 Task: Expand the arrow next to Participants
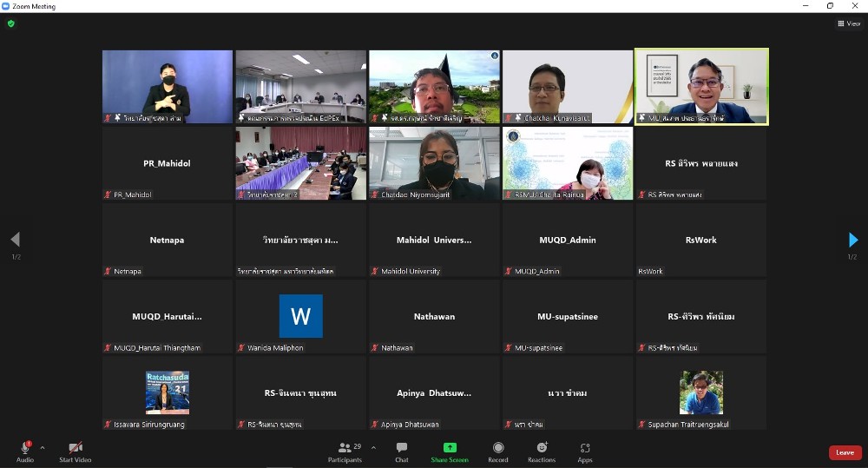click(x=373, y=448)
